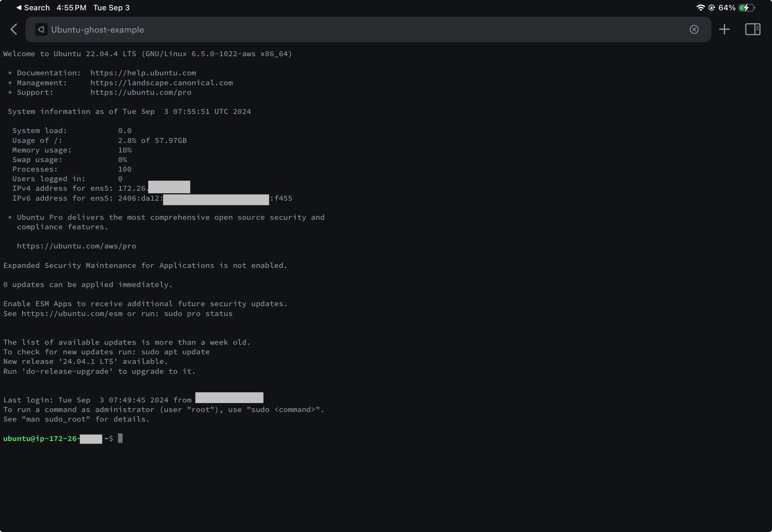Click the 'sudo pro status' command text

pos(198,313)
